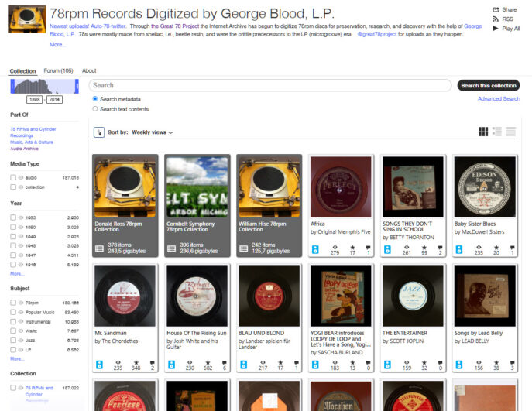Check the Waltz subject filter
This screenshot has width=532, height=411.
tap(13, 331)
